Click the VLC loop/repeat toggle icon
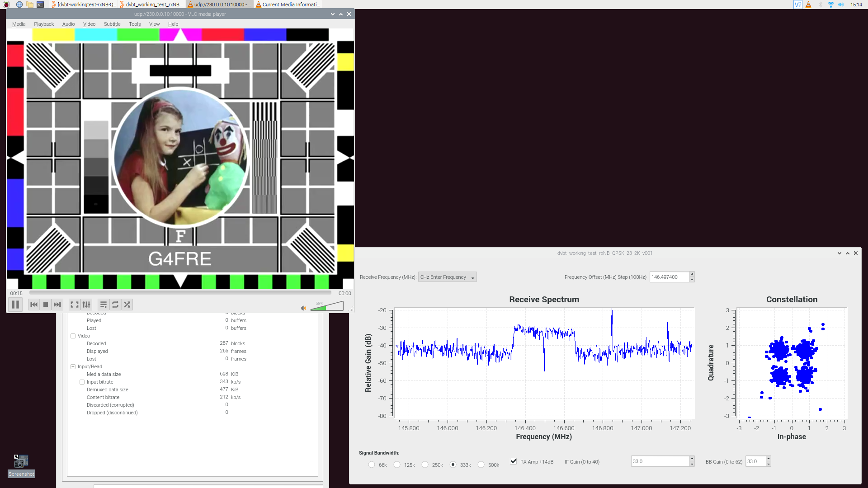 (114, 305)
